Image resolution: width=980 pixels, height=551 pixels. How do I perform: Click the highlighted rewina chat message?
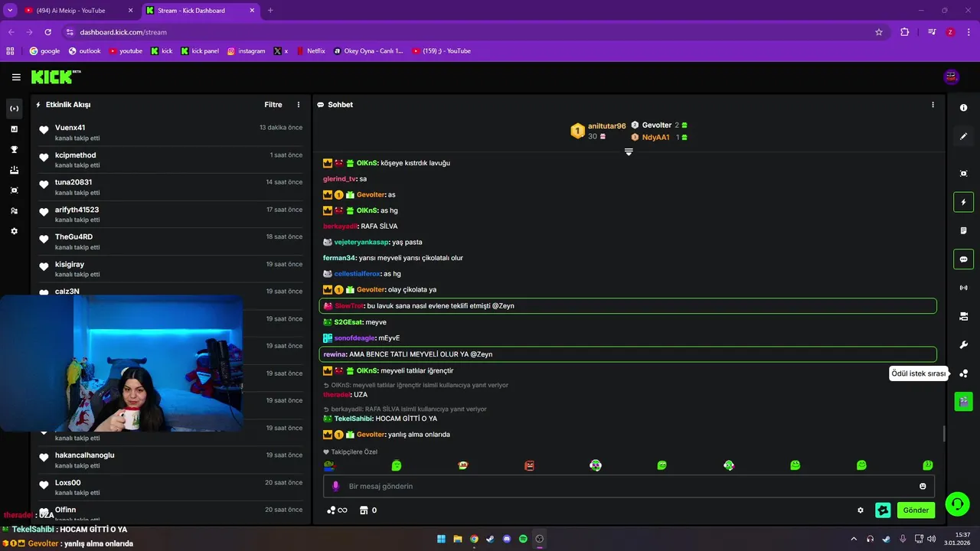point(628,354)
